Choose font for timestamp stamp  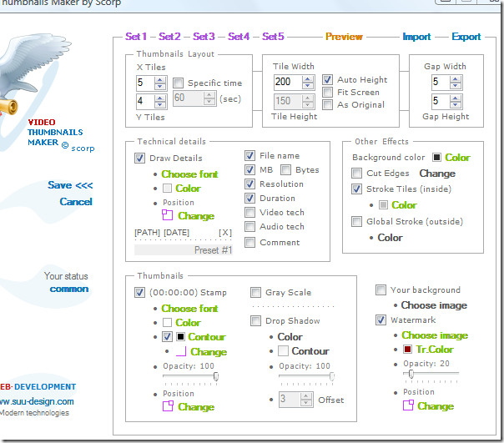(x=189, y=309)
